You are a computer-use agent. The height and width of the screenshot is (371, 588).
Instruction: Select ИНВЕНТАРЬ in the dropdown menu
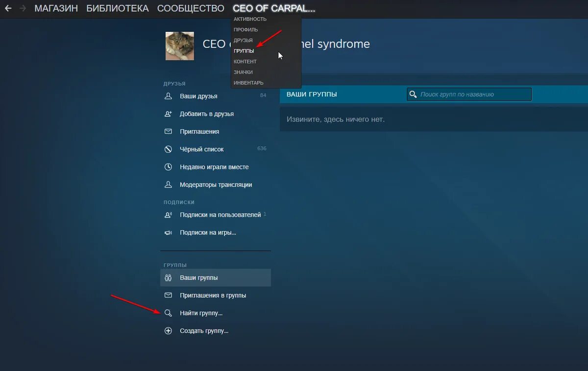[248, 83]
